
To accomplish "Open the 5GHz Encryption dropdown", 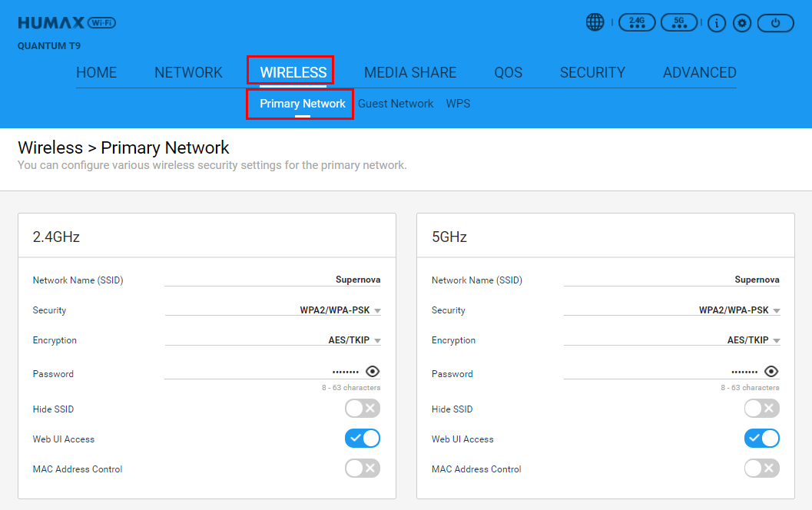I will [671, 340].
